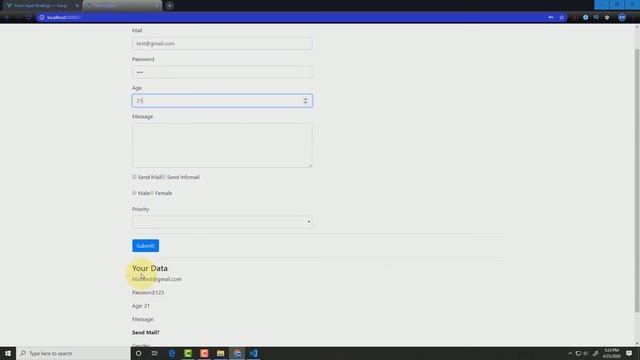Switch to the first Vue browser tab

click(x=41, y=6)
